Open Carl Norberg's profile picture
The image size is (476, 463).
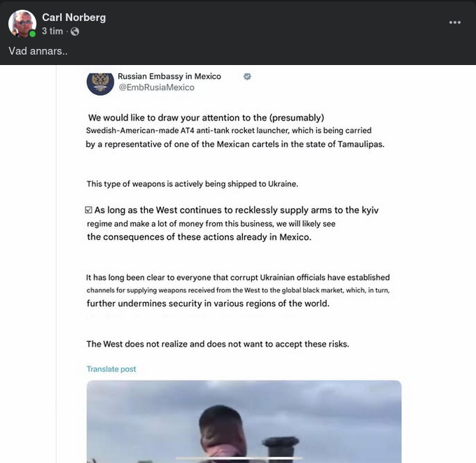(22, 23)
